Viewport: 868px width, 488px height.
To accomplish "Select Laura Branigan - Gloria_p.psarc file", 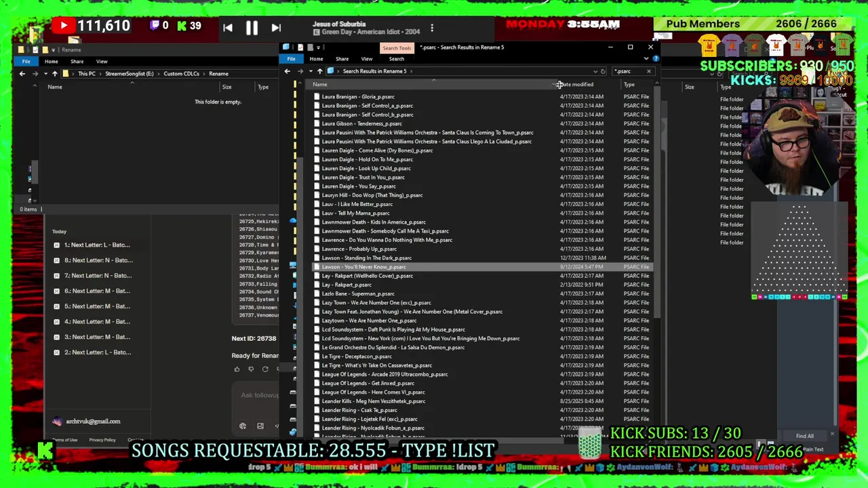I will [358, 97].
